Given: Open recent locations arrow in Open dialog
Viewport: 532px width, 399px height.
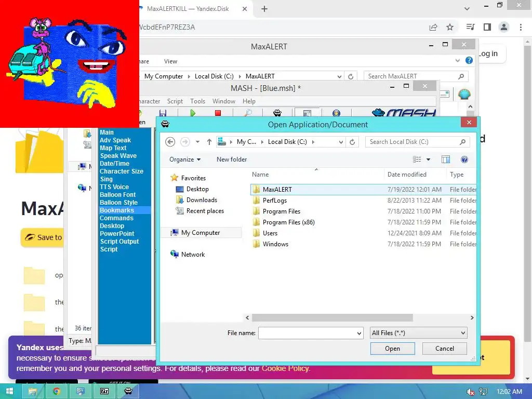Looking at the screenshot, I should coord(197,142).
